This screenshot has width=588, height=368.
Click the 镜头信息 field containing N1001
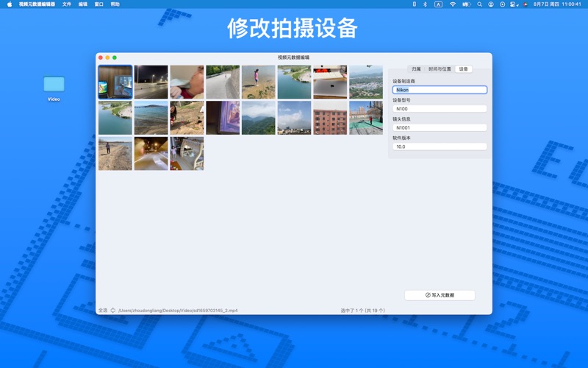click(x=440, y=127)
